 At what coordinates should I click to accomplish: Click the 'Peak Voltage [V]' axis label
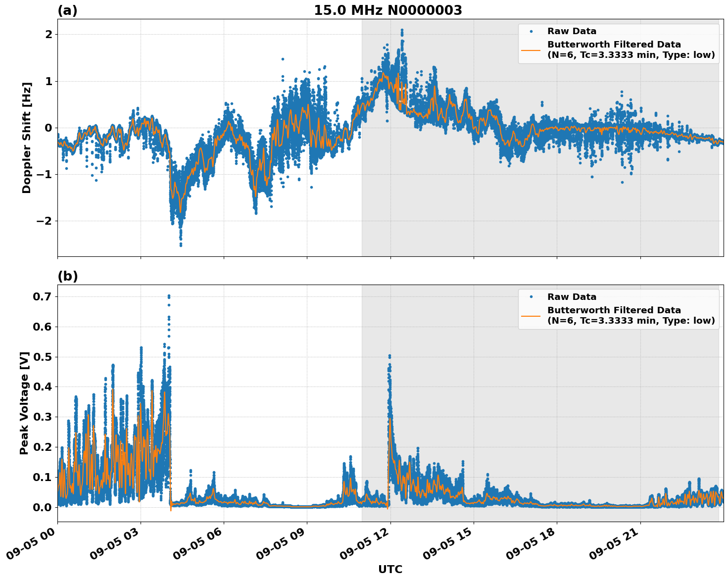23,400
